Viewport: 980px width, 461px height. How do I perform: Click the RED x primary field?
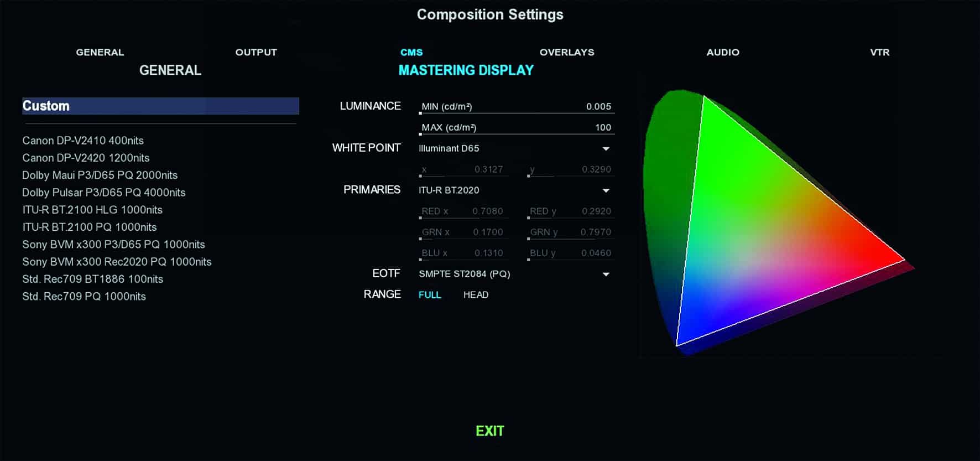point(462,211)
